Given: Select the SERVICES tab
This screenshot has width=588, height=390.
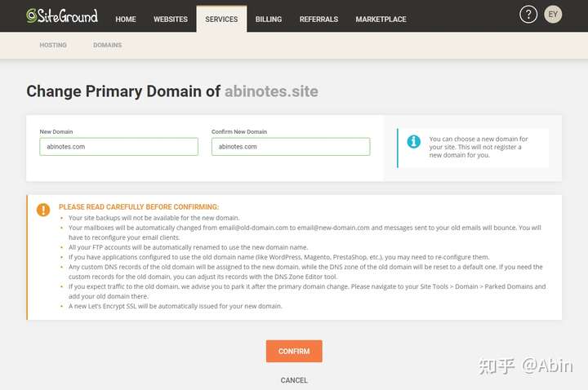Looking at the screenshot, I should tap(221, 19).
